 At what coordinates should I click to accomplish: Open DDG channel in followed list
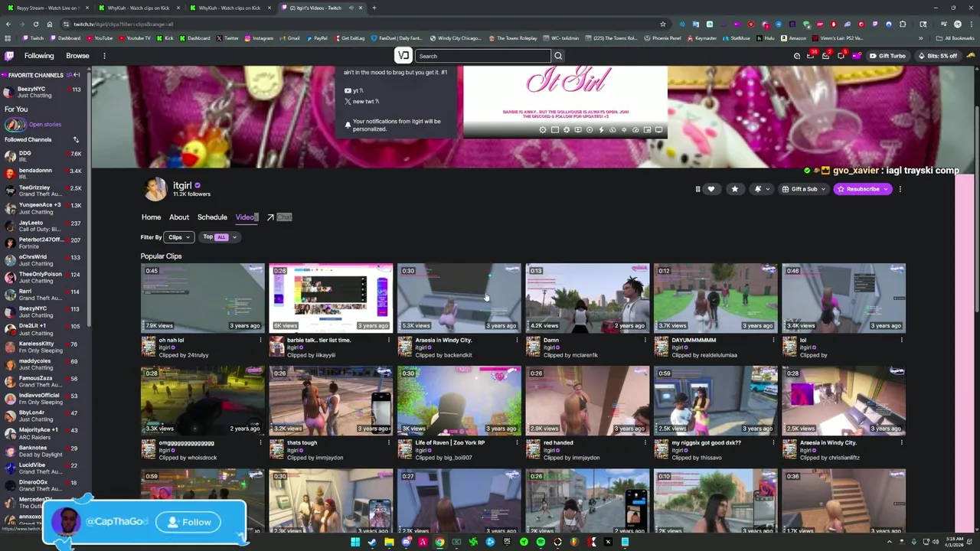point(44,157)
